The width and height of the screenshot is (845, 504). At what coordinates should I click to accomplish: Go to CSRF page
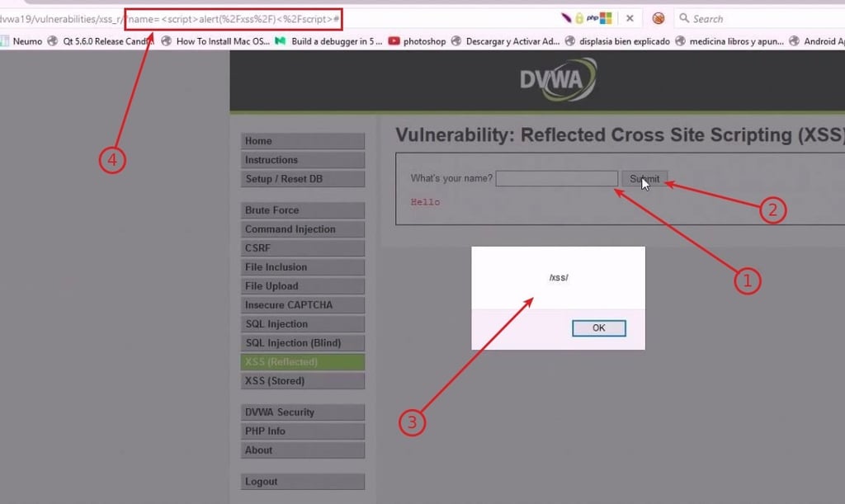(302, 248)
